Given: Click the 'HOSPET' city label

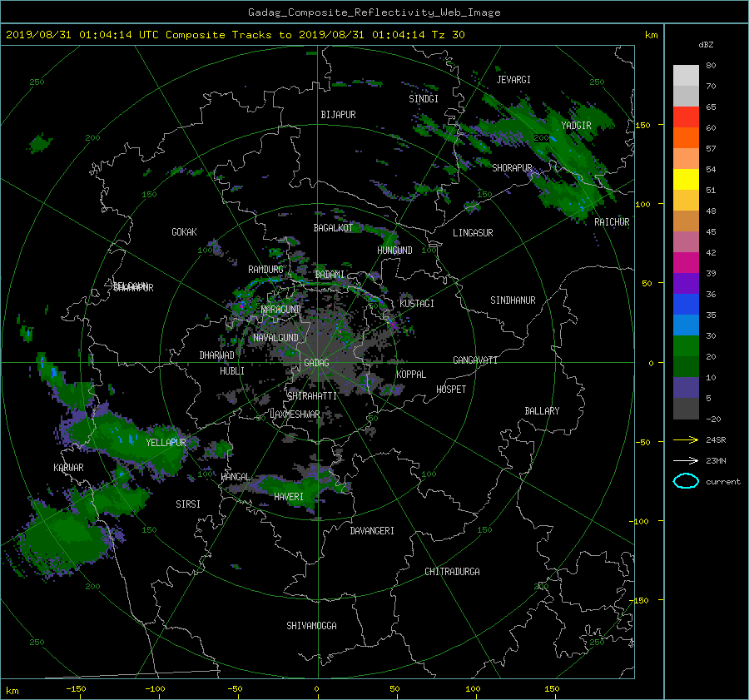Looking at the screenshot, I should point(451,390).
